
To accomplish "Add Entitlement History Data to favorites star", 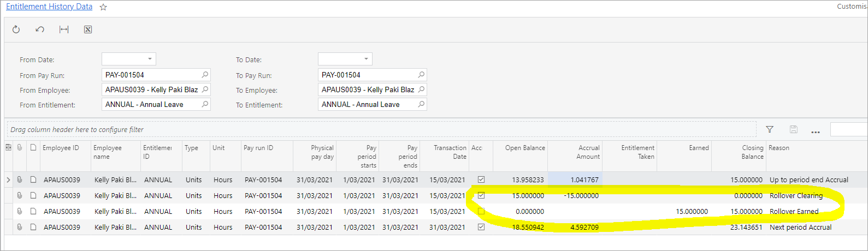I will (x=103, y=7).
